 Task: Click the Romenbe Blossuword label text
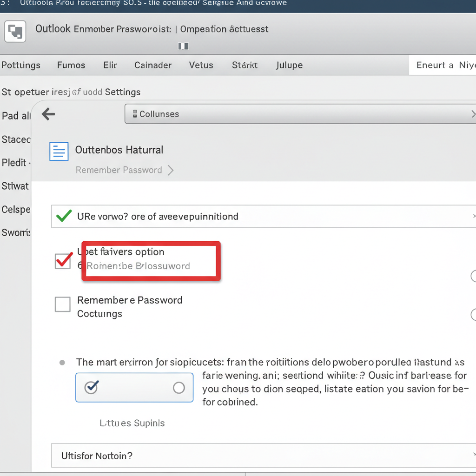point(138,266)
